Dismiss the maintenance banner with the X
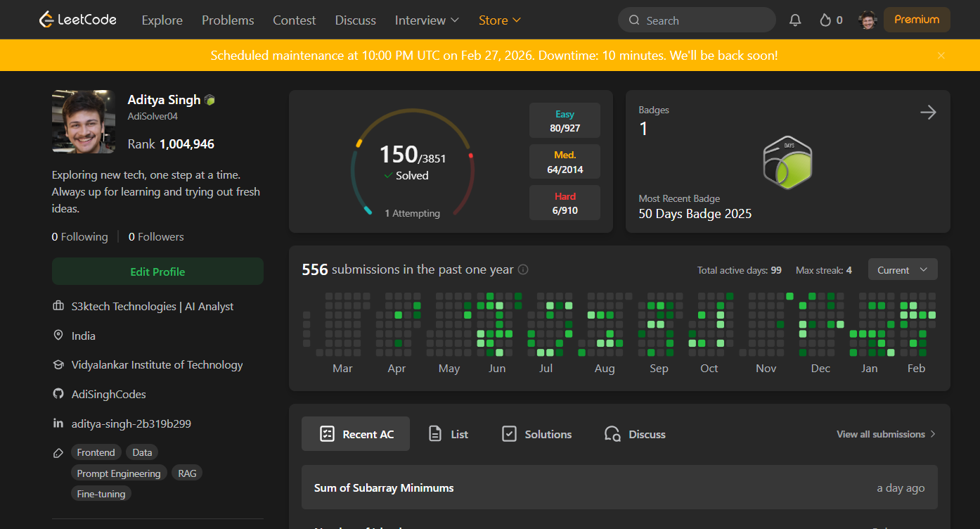This screenshot has height=529, width=980. pyautogui.click(x=941, y=55)
